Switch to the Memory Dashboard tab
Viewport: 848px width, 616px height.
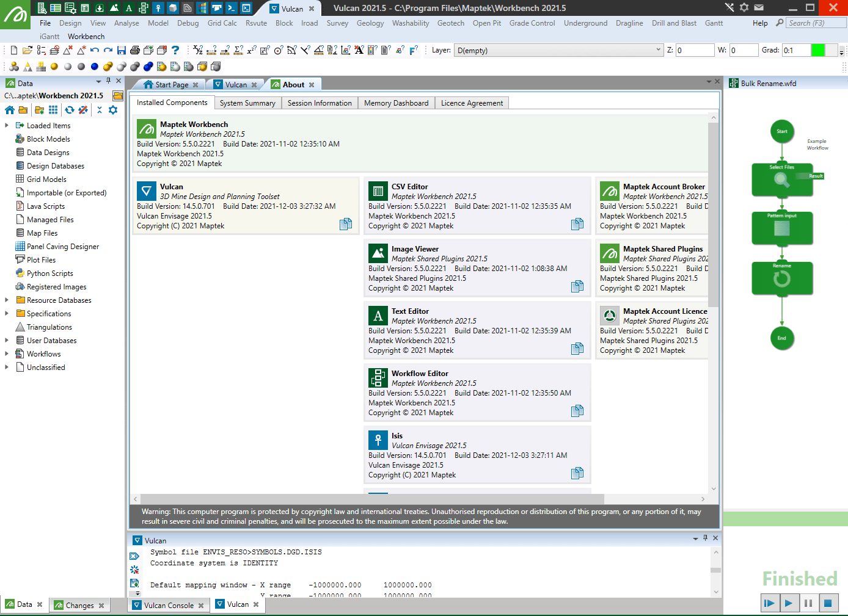[x=397, y=103]
